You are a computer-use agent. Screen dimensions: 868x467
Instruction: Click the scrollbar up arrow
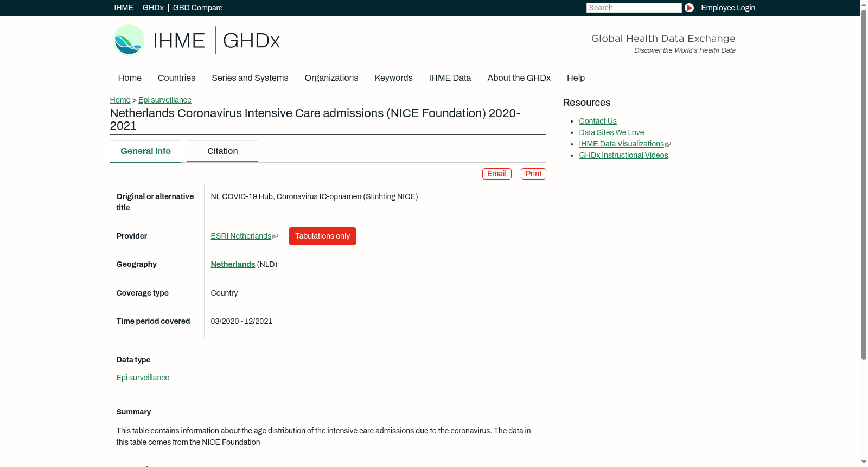[x=864, y=4]
